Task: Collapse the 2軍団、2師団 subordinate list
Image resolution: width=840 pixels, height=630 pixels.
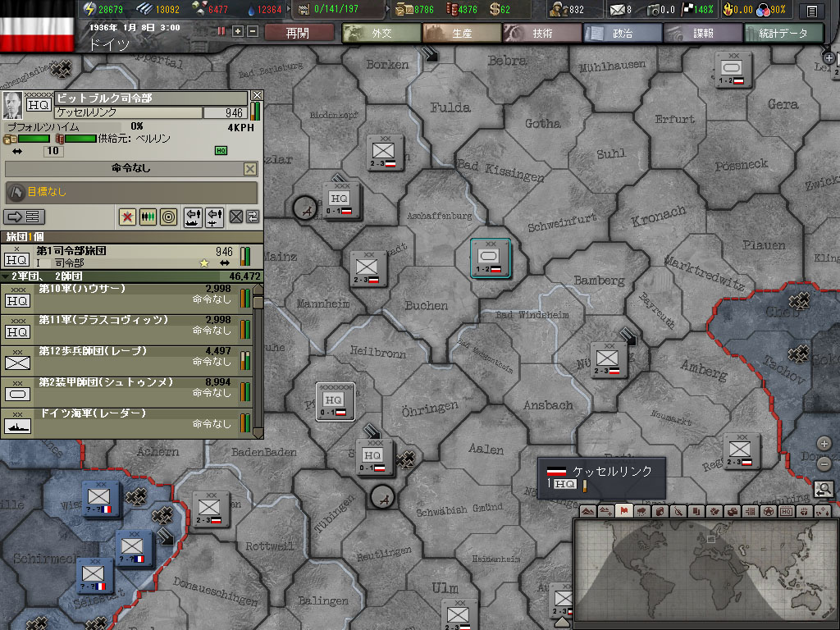Action: point(6,276)
